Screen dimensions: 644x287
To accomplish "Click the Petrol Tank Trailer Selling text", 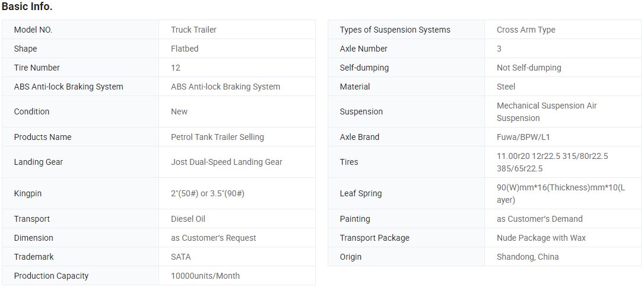I will (217, 137).
